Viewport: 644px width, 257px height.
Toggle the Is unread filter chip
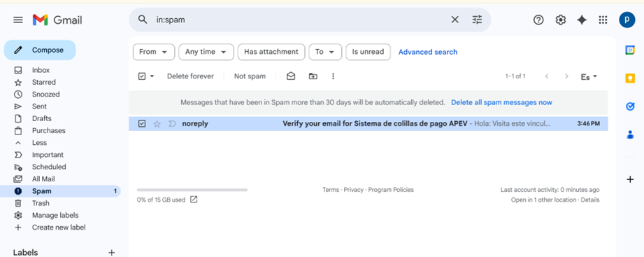[368, 52]
